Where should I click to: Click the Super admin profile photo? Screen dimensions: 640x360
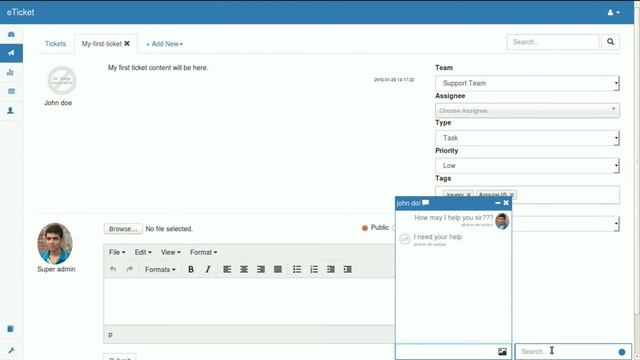pos(55,244)
